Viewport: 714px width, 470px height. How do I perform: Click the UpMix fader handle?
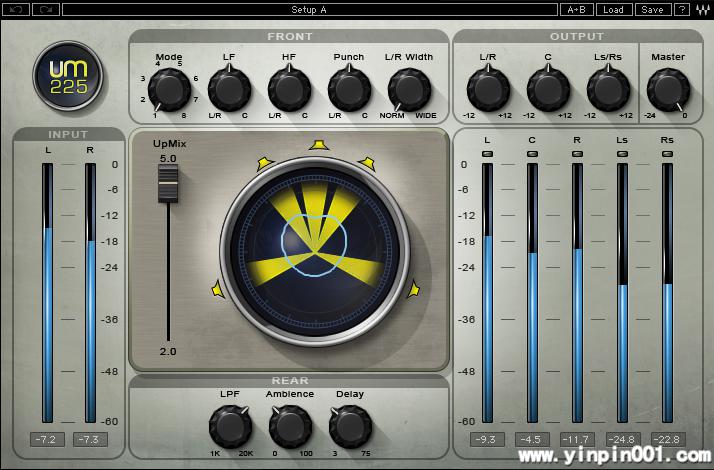[x=168, y=184]
